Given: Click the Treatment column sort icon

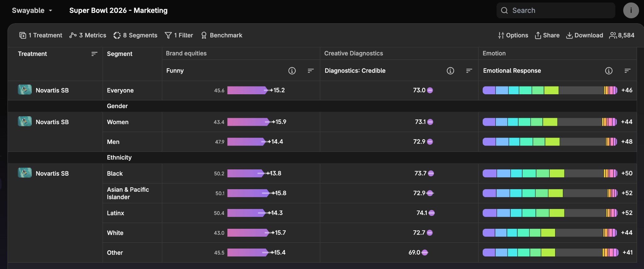Looking at the screenshot, I should (94, 54).
